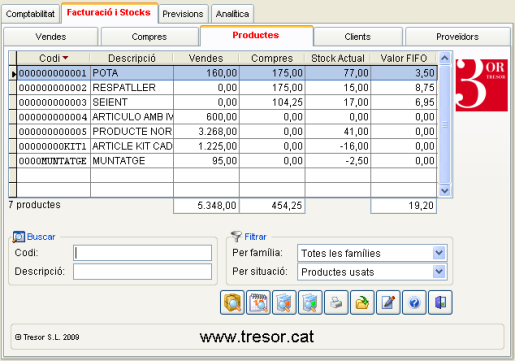
Task: Open the Proveïdors tab
Action: [457, 36]
